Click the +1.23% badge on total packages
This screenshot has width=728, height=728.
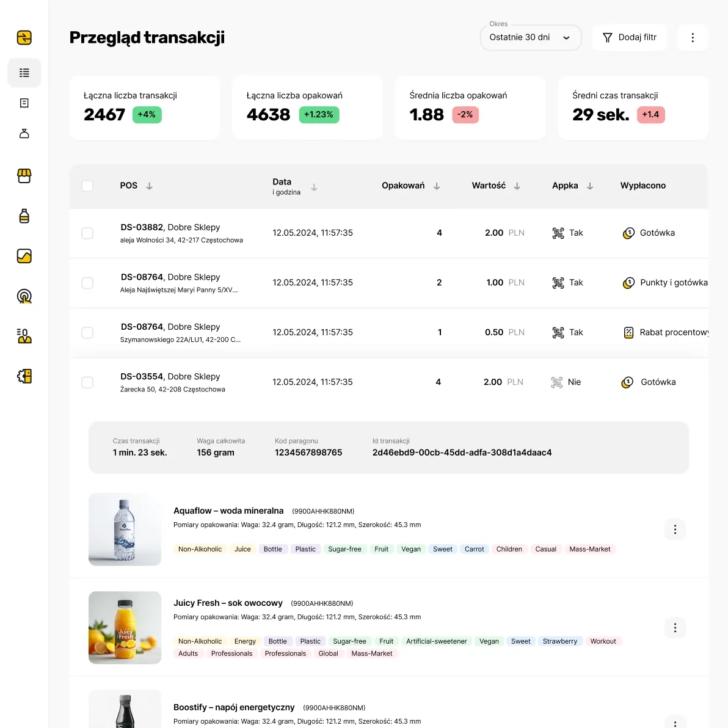319,115
